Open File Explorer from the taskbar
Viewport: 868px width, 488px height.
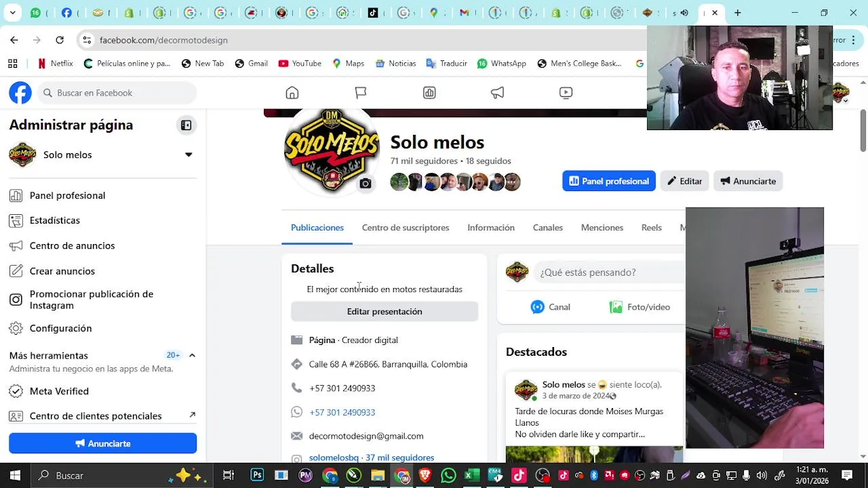pos(378,475)
